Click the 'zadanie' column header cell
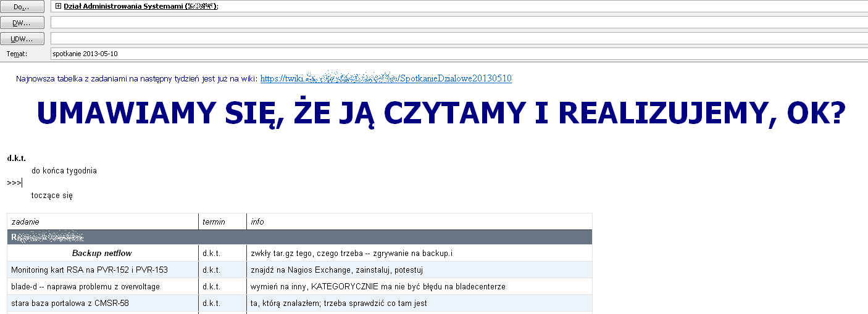The image size is (868, 314). pyautogui.click(x=102, y=221)
